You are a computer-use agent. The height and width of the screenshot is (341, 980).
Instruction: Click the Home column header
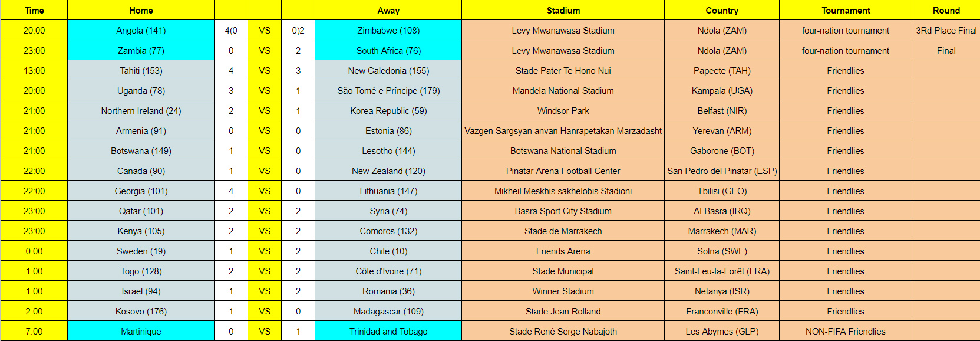(x=141, y=10)
